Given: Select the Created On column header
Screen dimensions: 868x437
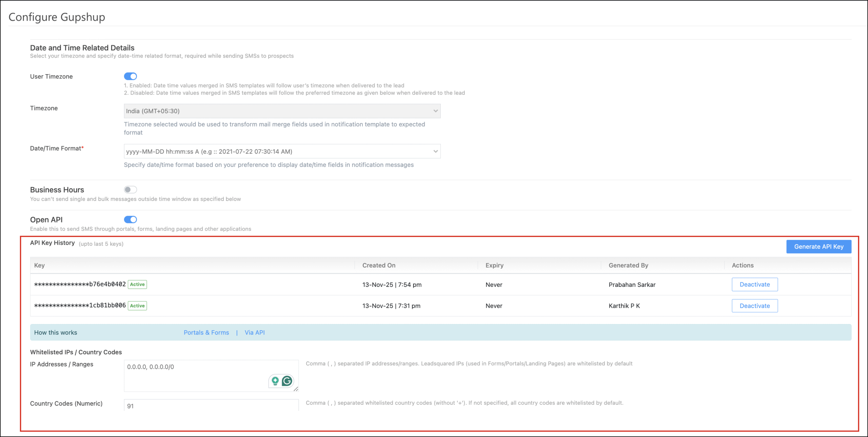Looking at the screenshot, I should point(378,265).
